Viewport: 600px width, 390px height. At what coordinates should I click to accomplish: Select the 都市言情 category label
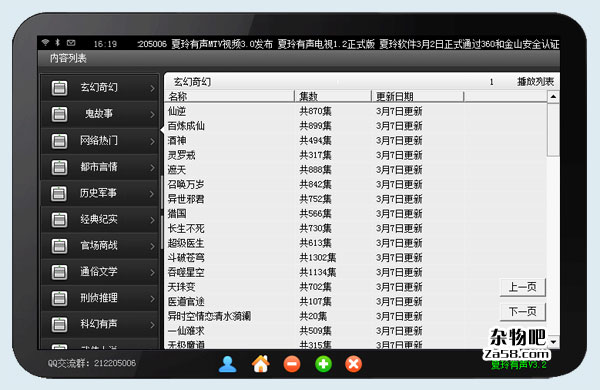point(99,166)
